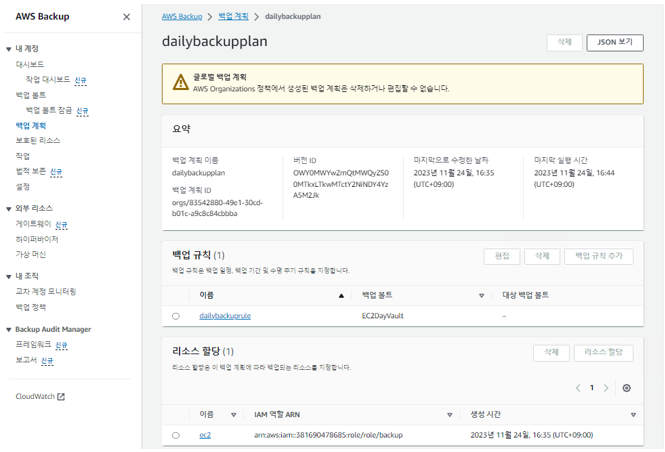Open 작업 대시보드 in the sidebar
Screen dimensions: 665x452
48,80
